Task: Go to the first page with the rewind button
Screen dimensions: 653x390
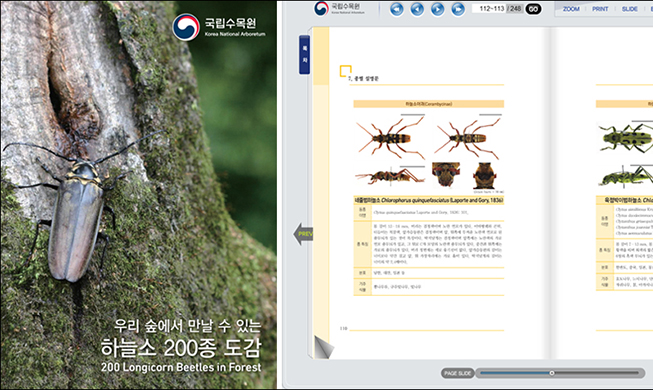Action: pyautogui.click(x=397, y=9)
